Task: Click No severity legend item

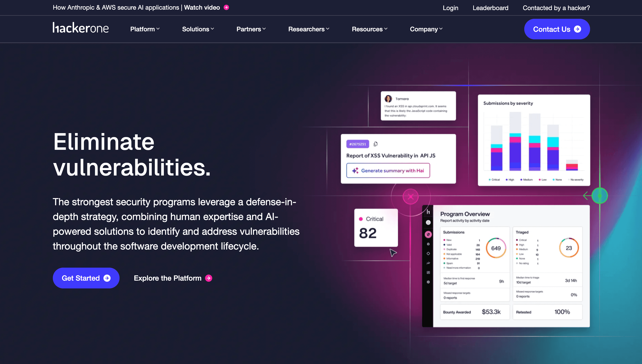Action: click(576, 180)
